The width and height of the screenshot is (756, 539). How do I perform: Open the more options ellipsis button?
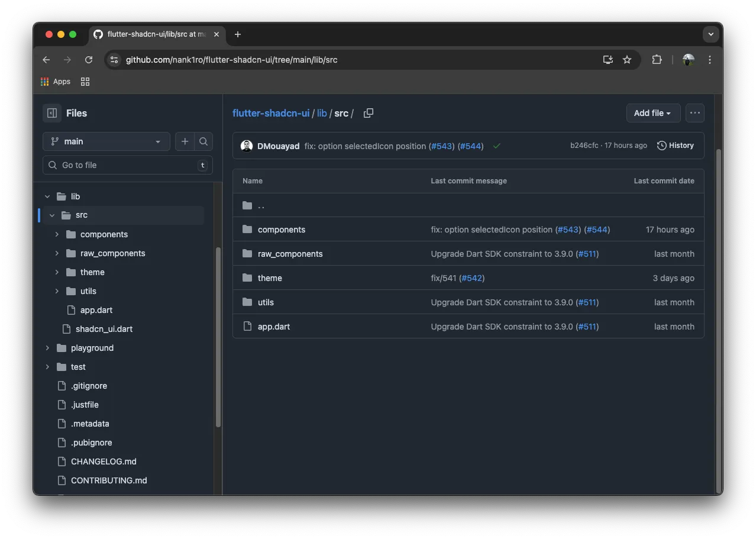695,113
